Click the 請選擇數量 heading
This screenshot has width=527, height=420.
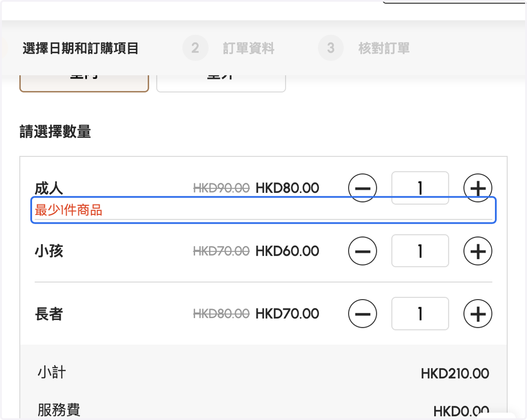tap(55, 132)
